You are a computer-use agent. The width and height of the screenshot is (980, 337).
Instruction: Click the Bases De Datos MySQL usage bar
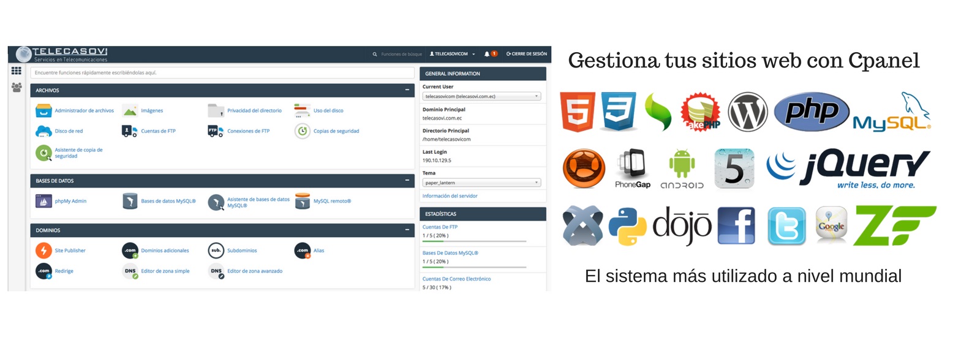(x=475, y=267)
